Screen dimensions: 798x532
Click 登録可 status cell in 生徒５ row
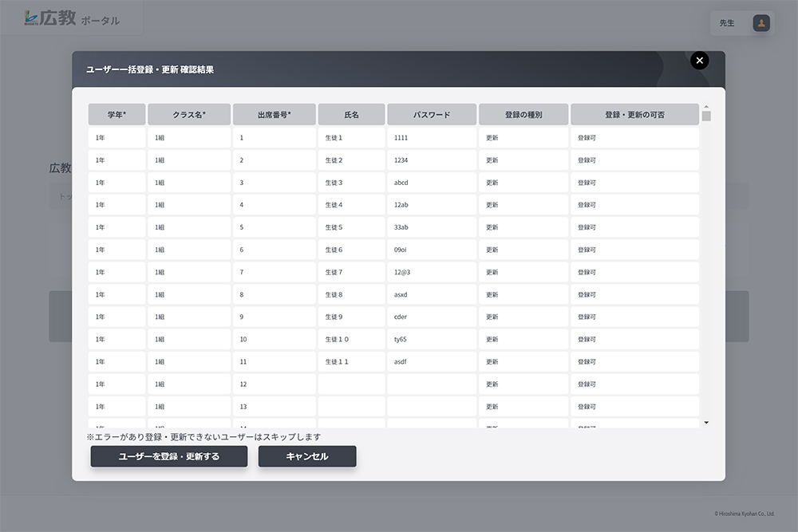pos(634,227)
